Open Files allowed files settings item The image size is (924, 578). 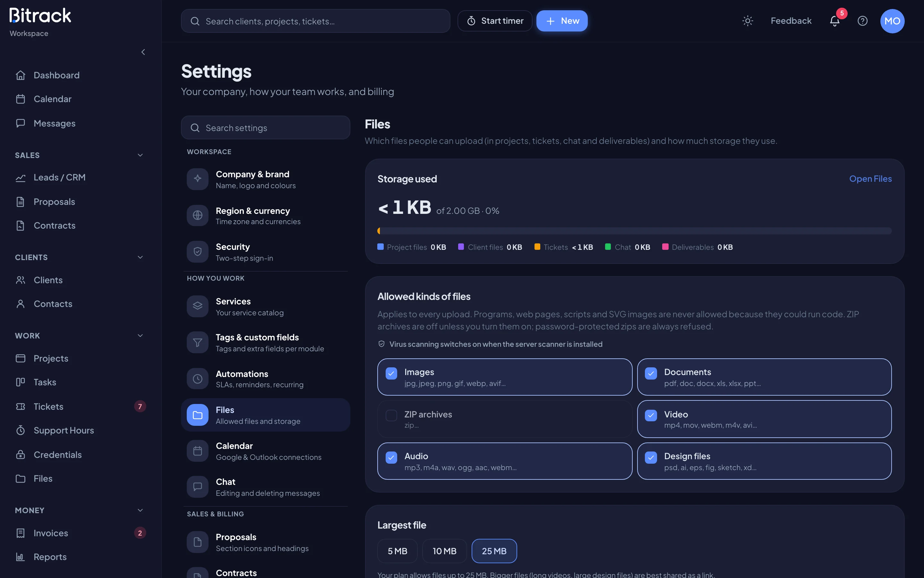pos(265,415)
